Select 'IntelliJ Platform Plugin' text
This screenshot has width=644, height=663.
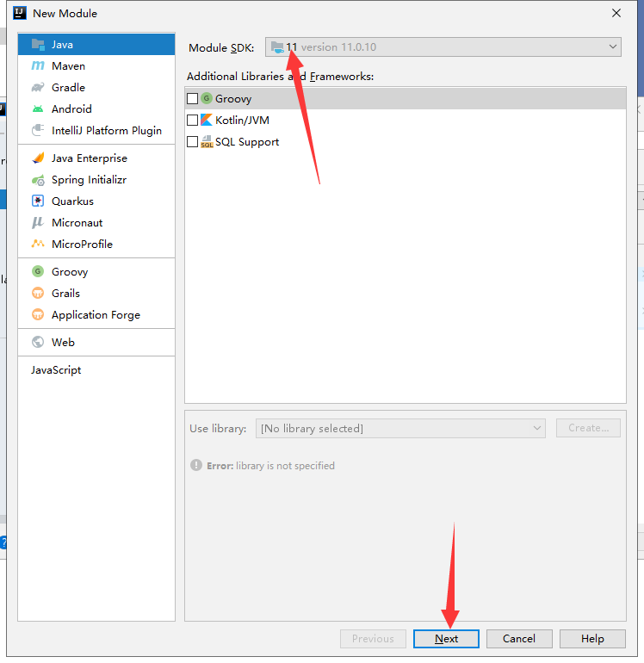(x=107, y=131)
